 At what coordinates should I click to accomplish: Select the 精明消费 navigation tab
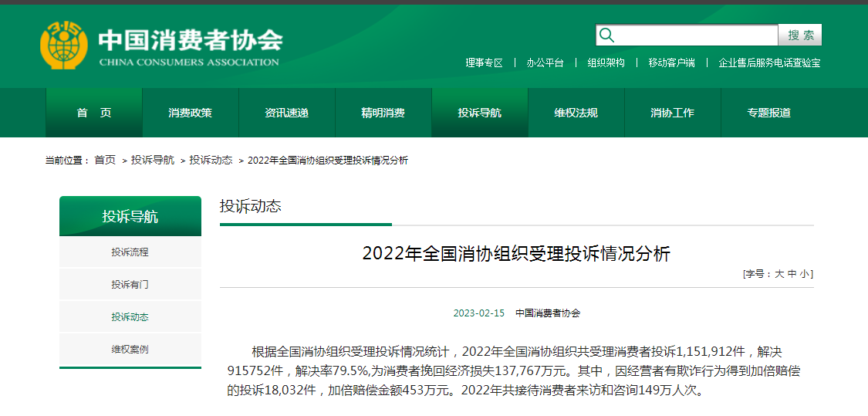click(x=383, y=113)
